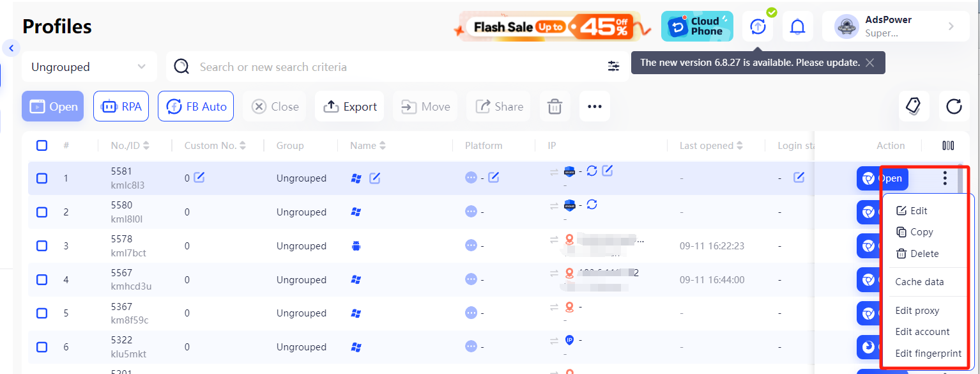
Task: Delete selected profiles using trash icon
Action: pyautogui.click(x=555, y=106)
